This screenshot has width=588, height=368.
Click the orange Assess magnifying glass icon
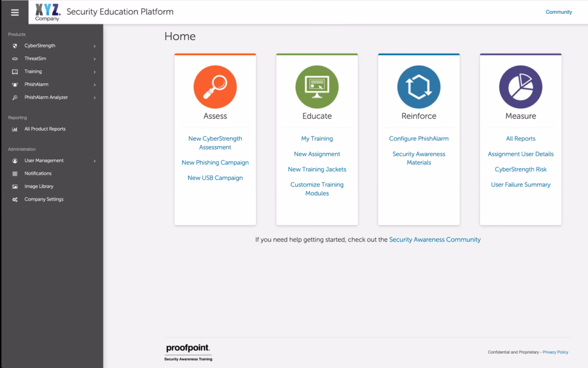tap(215, 86)
